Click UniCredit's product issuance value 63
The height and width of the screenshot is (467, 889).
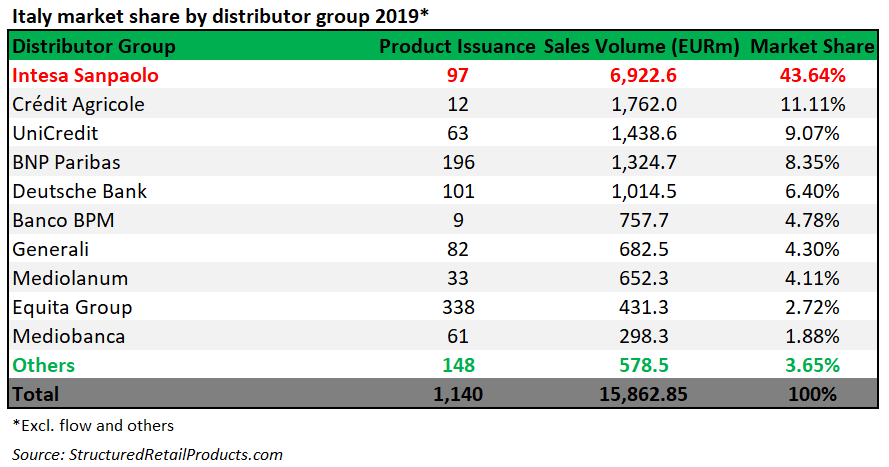click(x=458, y=133)
